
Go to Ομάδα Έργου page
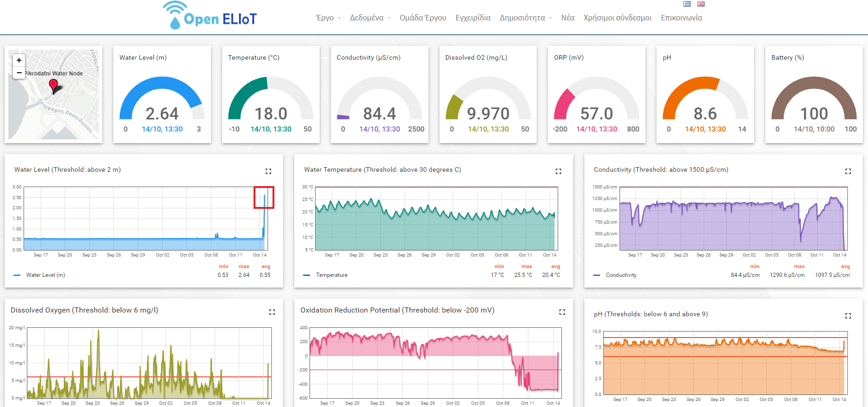[423, 18]
